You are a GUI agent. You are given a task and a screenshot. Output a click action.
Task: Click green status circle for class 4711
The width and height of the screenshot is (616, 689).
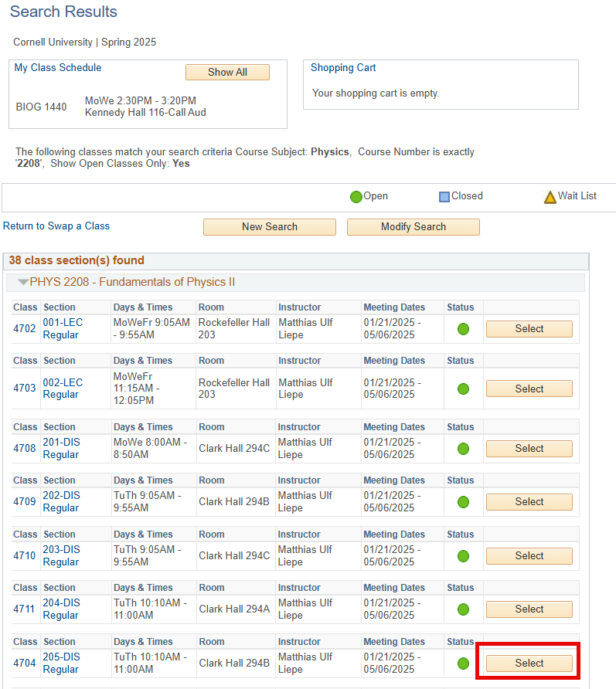464,609
